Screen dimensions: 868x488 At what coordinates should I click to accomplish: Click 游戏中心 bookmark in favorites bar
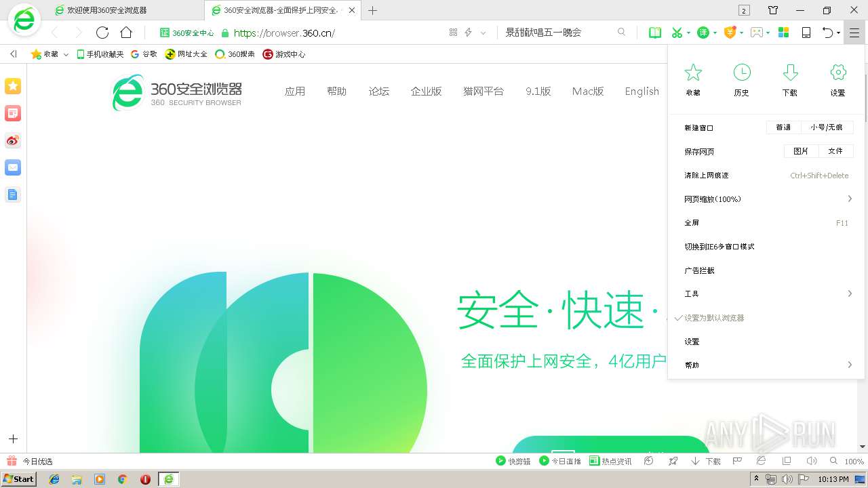click(x=284, y=54)
